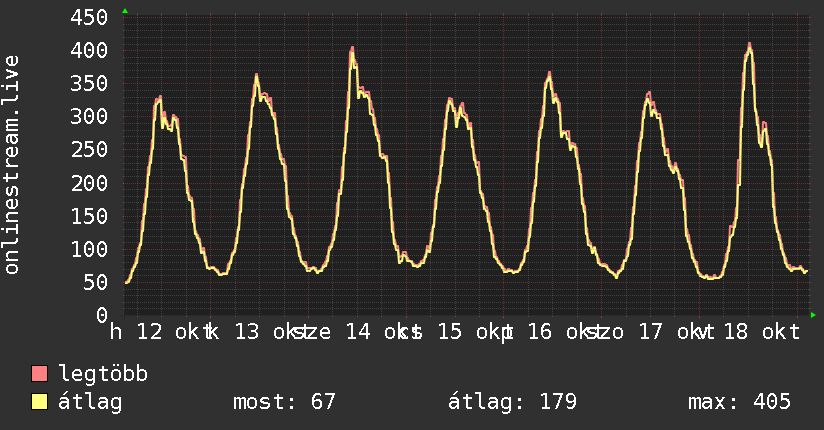The image size is (824, 430).
Task: Click the 450 y-axis label
Action: pos(89,17)
